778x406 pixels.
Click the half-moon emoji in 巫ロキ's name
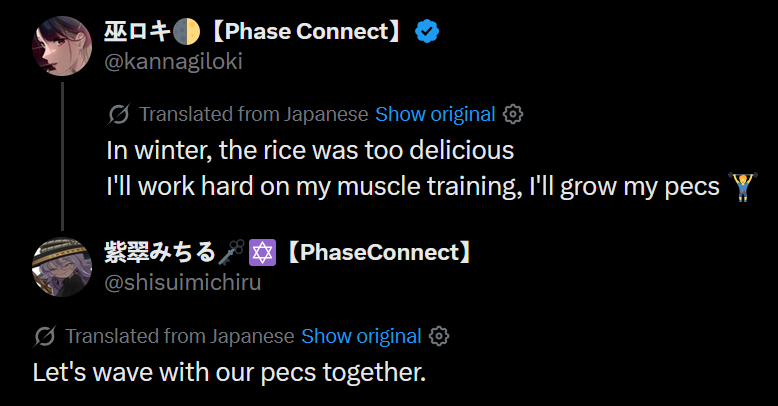click(x=186, y=32)
